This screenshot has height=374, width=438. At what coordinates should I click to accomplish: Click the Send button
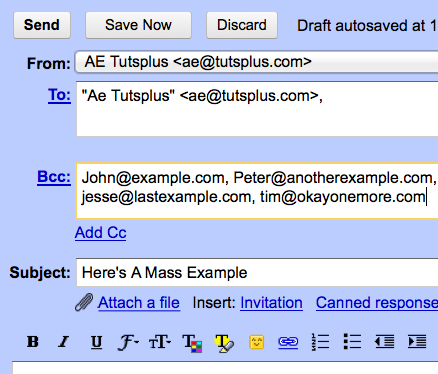click(42, 25)
